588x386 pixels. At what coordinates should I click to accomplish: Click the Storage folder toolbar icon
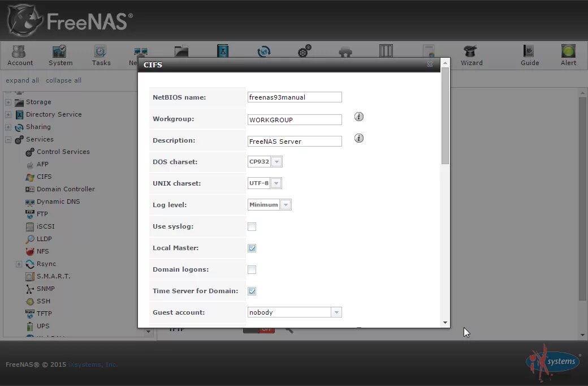[181, 51]
